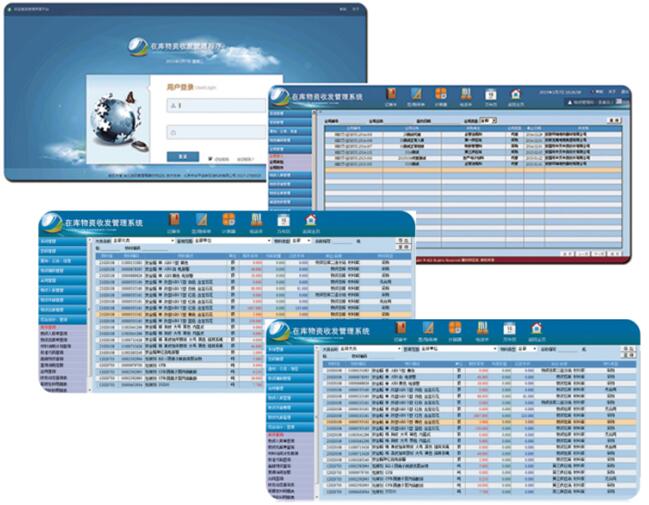
Task: Click the query button in contract list window
Action: [x=614, y=120]
